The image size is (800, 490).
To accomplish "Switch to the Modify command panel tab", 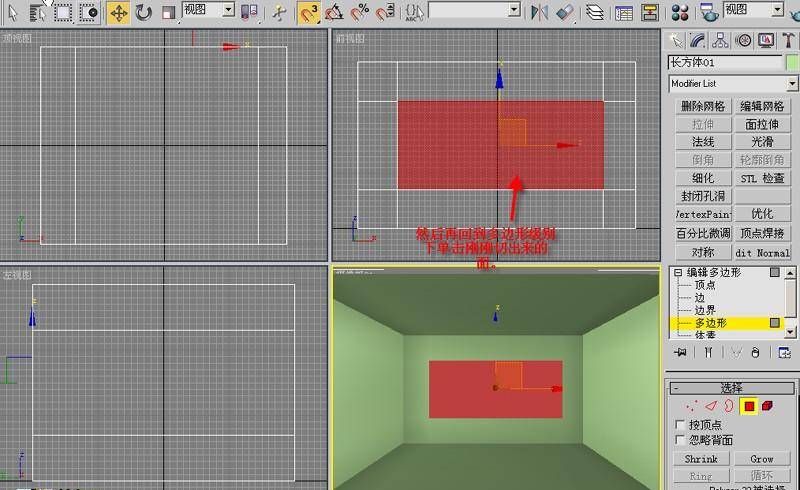I will tap(697, 40).
